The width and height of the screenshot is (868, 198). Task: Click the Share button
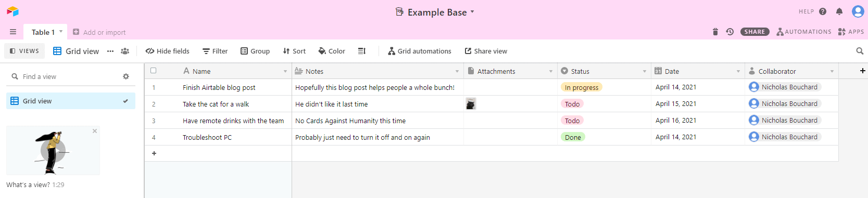[754, 32]
